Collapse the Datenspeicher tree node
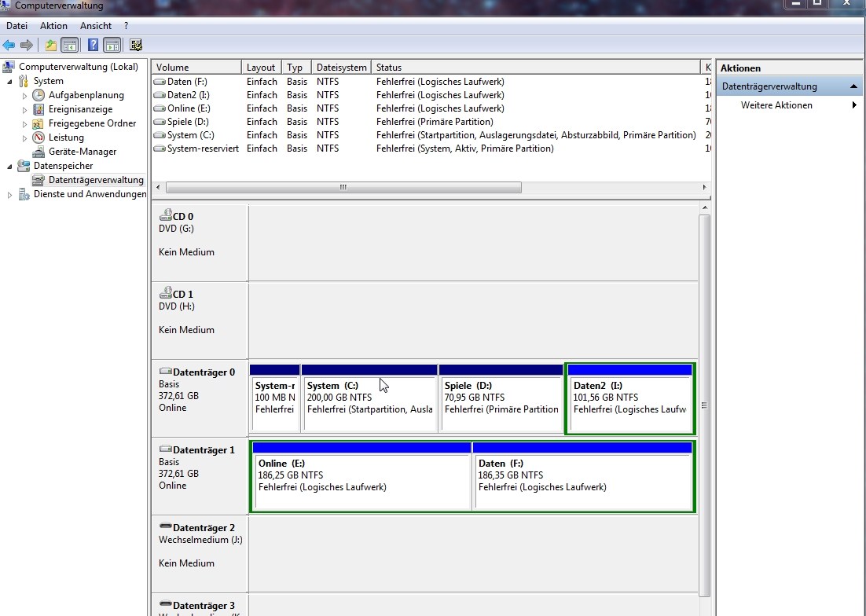The height and width of the screenshot is (616, 866). point(10,166)
